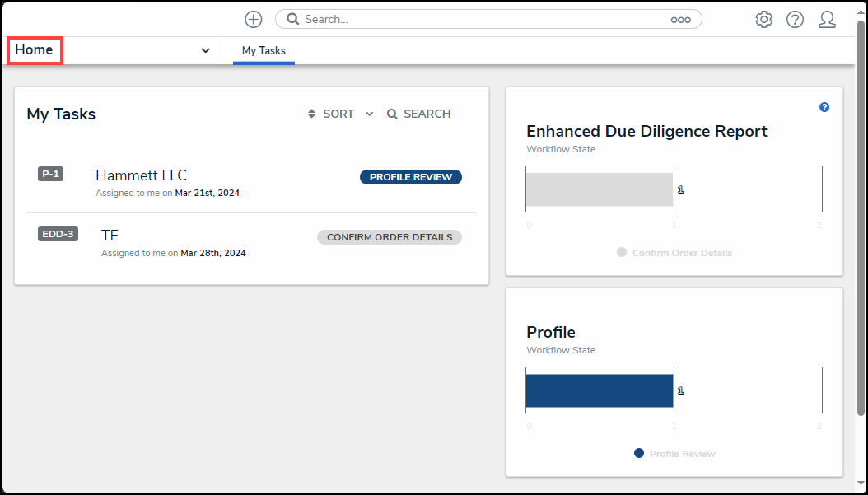Click the Mar 21st, 2024 date text

[208, 194]
